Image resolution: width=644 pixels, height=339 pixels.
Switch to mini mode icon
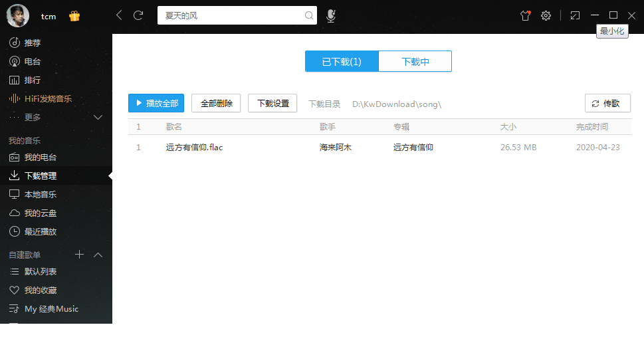pyautogui.click(x=575, y=15)
